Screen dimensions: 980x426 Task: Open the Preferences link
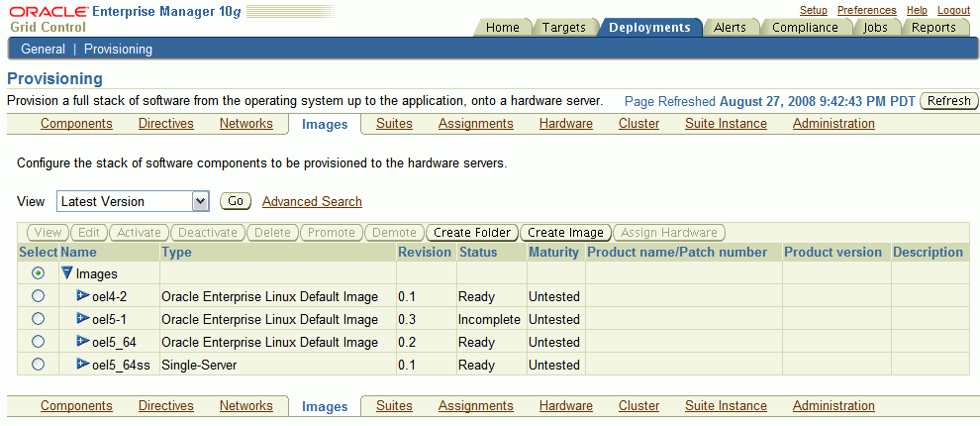coord(867,11)
